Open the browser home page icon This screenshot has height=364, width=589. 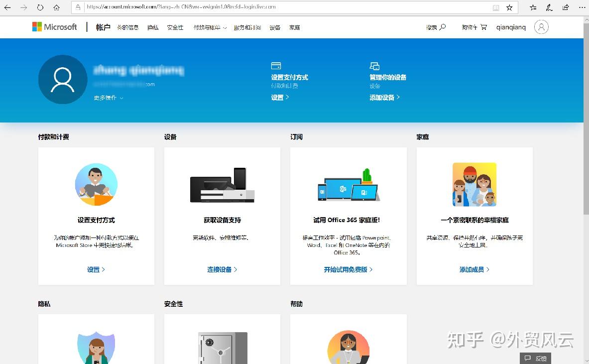pyautogui.click(x=56, y=7)
